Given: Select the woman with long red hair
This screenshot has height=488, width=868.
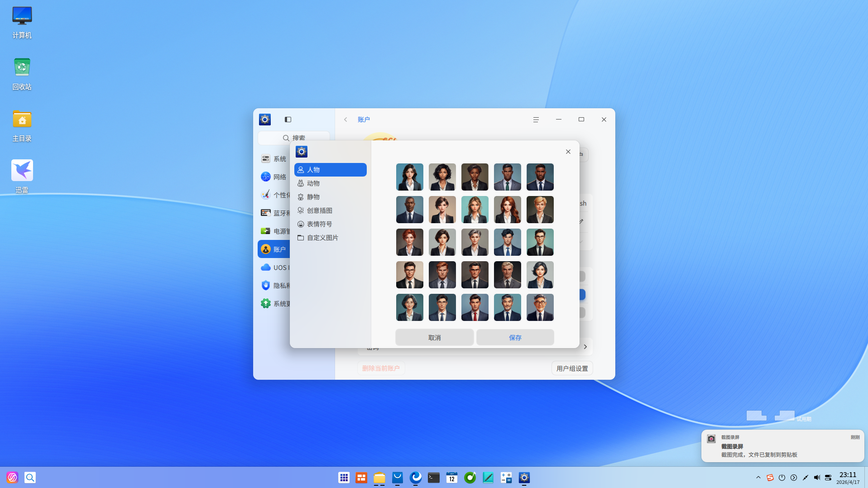Looking at the screenshot, I should (x=508, y=210).
